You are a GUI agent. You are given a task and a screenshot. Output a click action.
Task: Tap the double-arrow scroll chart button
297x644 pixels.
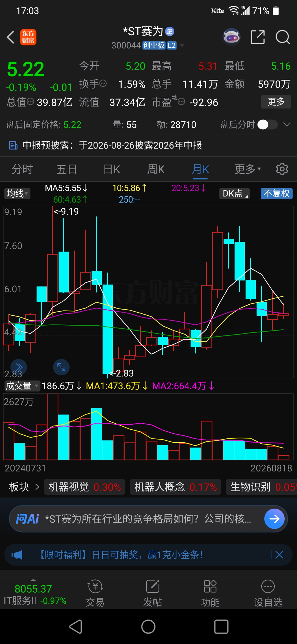19,367
